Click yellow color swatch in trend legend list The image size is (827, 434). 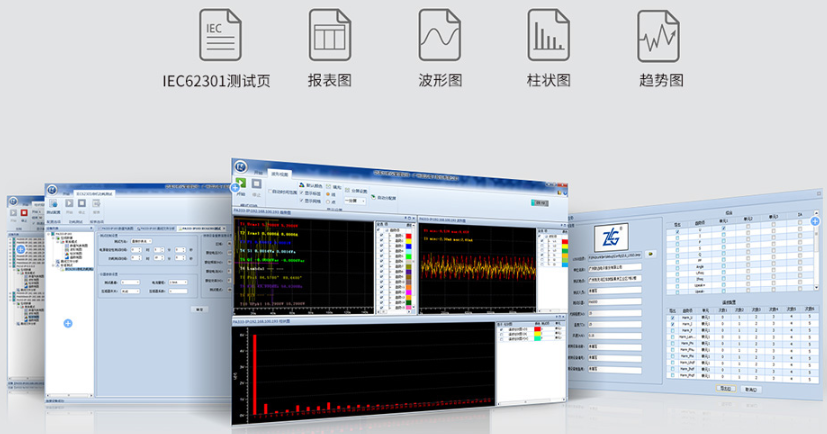click(408, 241)
